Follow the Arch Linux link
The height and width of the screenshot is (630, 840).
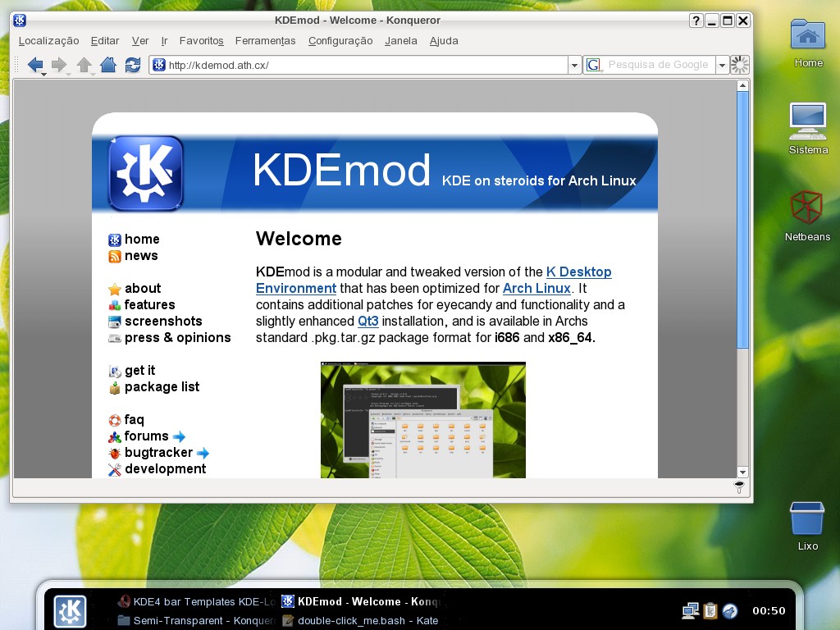pos(536,288)
